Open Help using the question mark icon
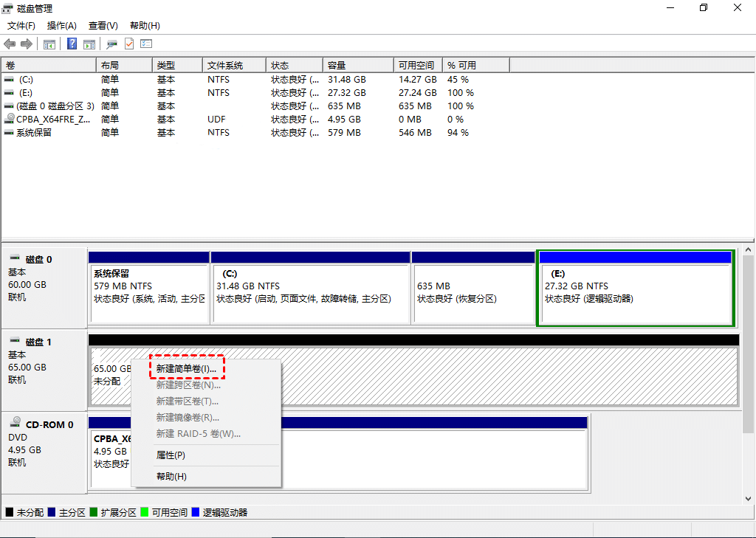The height and width of the screenshot is (538, 756). tap(71, 44)
